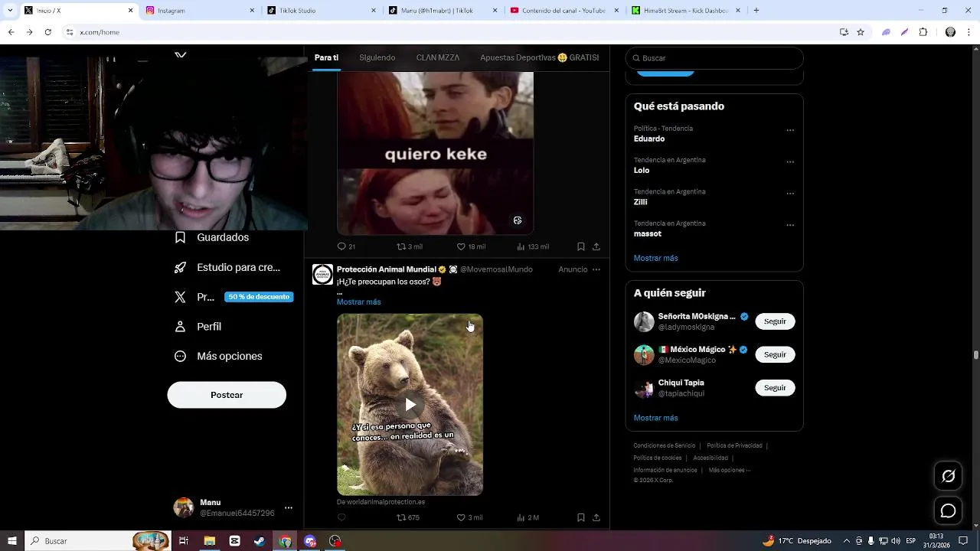Open Windows Start menu
980x551 pixels.
(x=11, y=541)
